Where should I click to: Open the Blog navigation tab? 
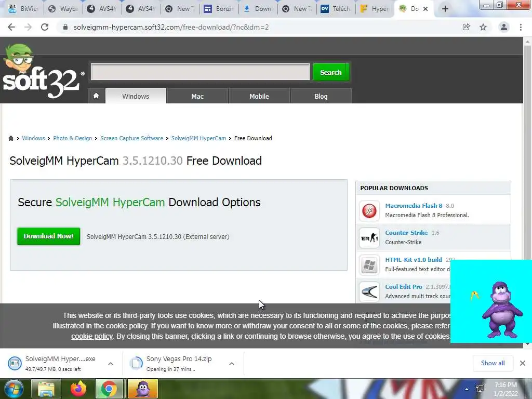(321, 96)
